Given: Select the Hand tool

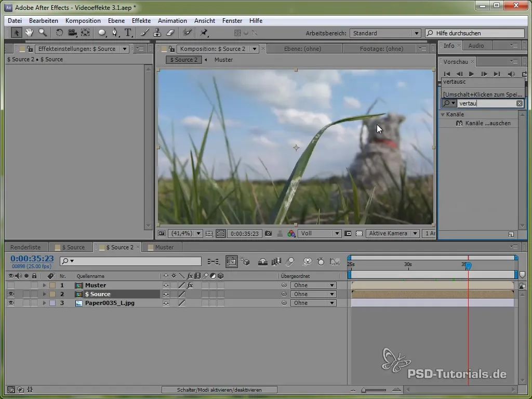Looking at the screenshot, I should click(29, 33).
